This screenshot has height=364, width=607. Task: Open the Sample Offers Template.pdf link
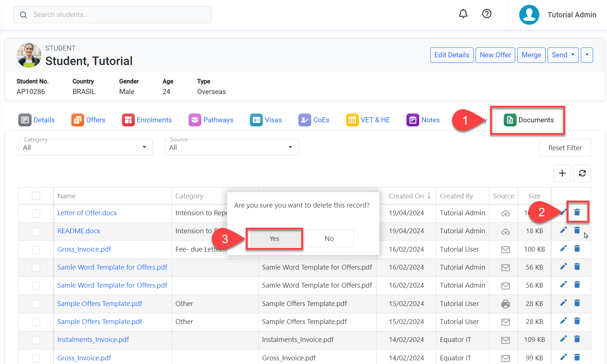pos(100,304)
